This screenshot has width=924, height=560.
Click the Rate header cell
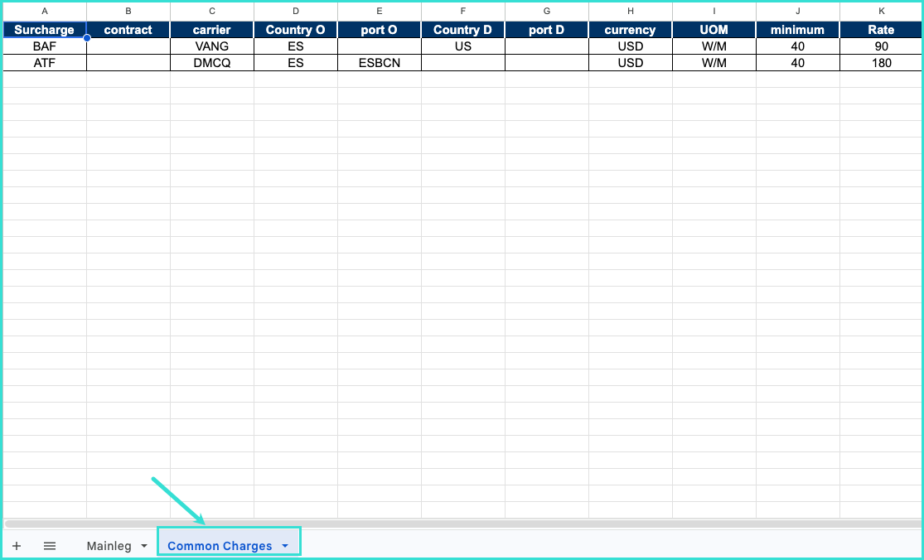click(x=881, y=30)
